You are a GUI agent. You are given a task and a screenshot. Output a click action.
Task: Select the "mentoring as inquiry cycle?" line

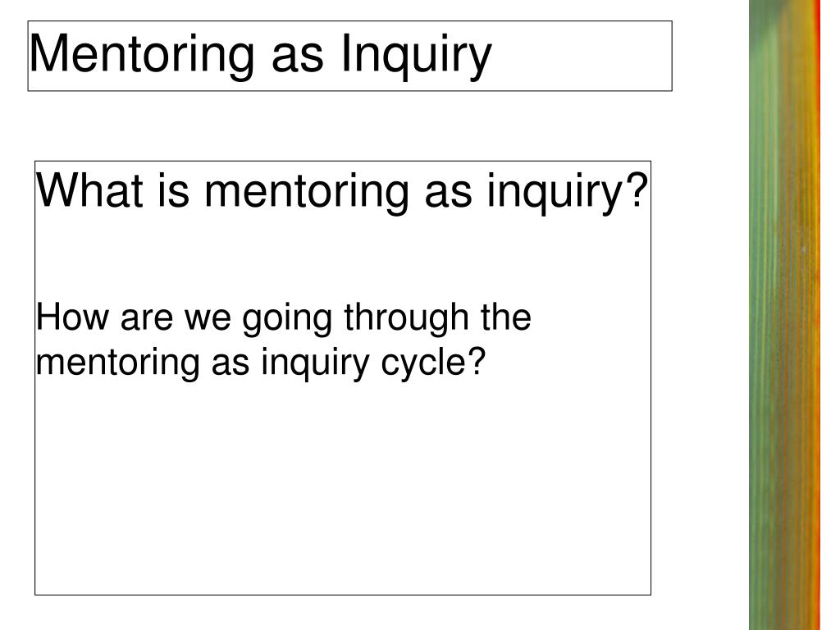click(x=258, y=361)
